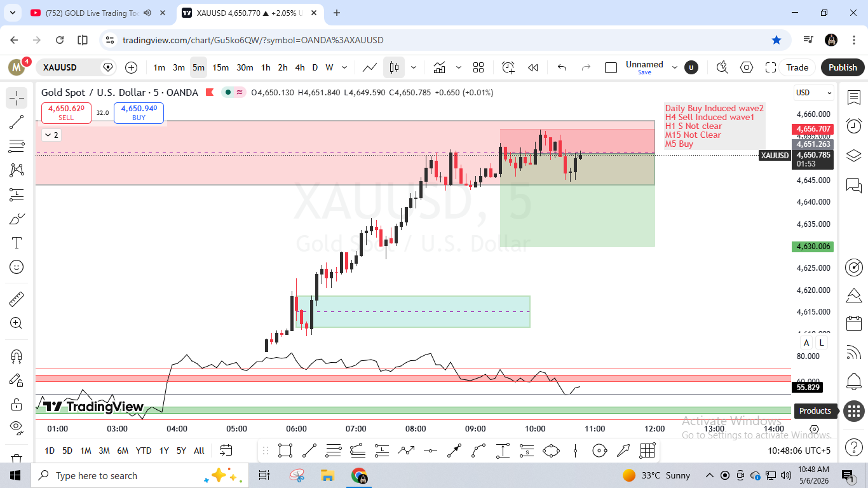Open the Trade panel button
Viewport: 868px width, 488px height.
[797, 67]
